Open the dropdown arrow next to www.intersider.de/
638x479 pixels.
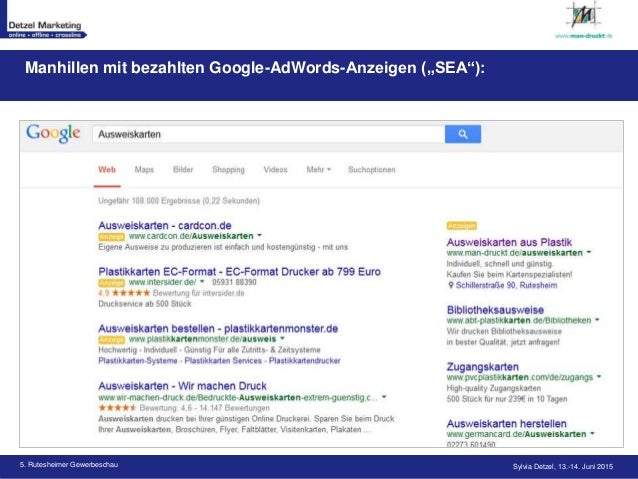202,282
